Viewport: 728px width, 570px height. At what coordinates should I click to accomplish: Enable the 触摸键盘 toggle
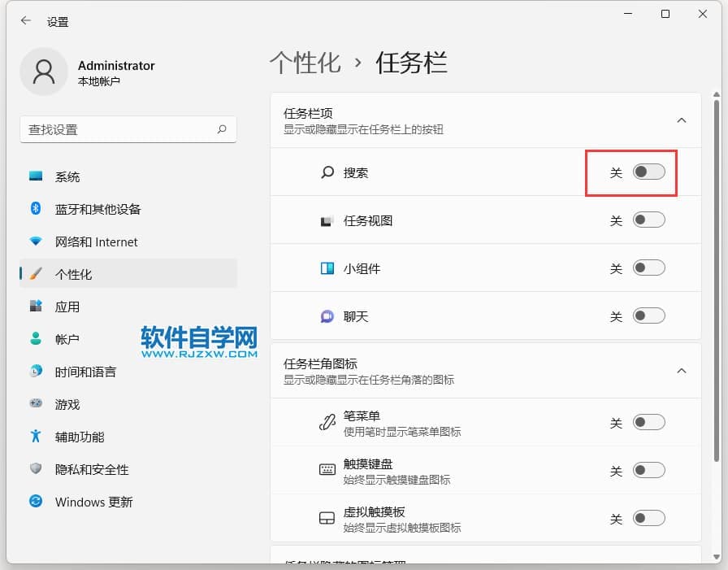click(648, 471)
